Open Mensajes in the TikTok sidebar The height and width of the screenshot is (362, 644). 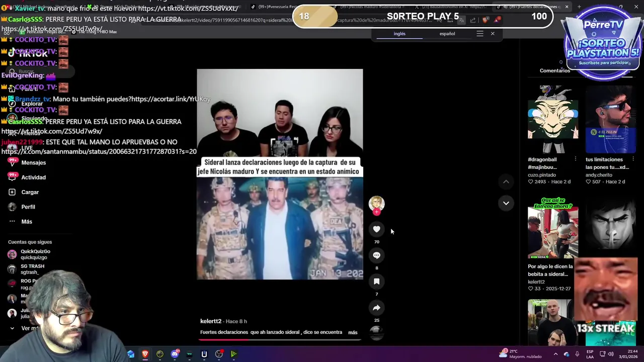(28, 162)
